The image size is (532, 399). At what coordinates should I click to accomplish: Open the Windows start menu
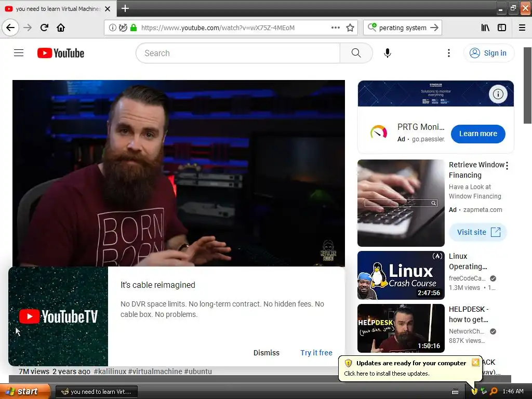(x=25, y=391)
